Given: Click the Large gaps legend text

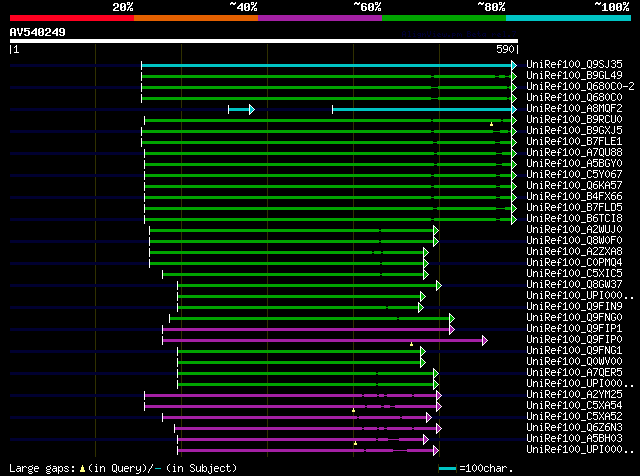Looking at the screenshot, I should 42,468.
